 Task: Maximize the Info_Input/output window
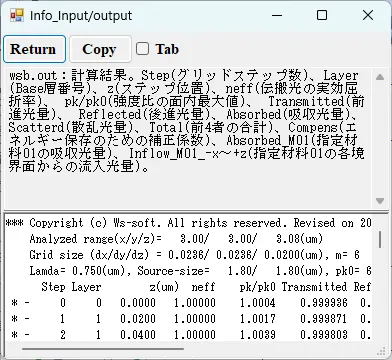coord(322,15)
